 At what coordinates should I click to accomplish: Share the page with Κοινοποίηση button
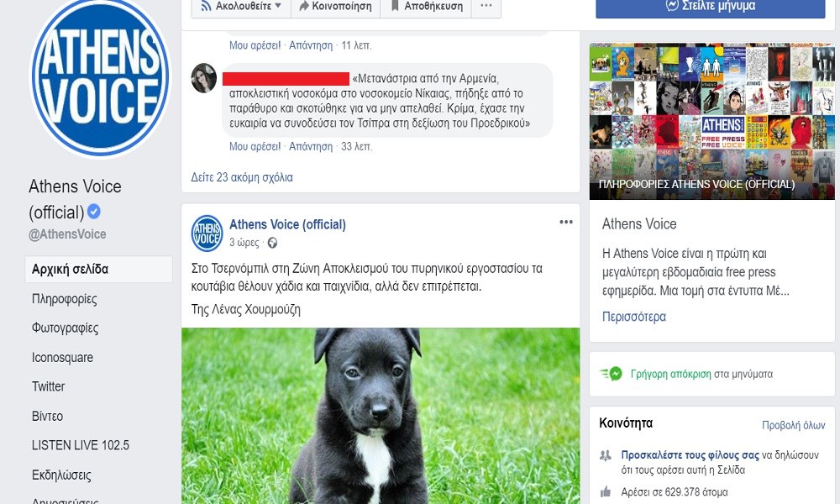[335, 6]
